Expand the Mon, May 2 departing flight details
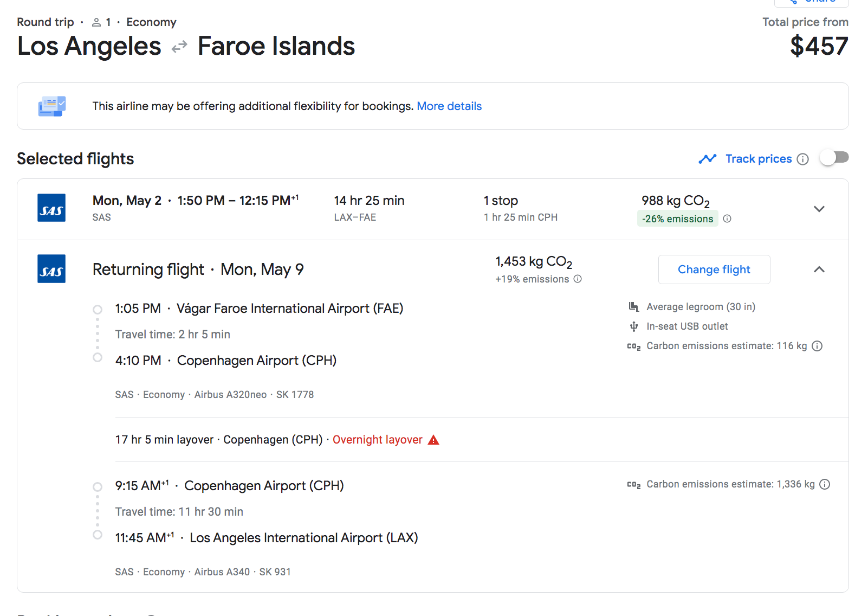Viewport: 868px width, 616px height. pyautogui.click(x=819, y=209)
